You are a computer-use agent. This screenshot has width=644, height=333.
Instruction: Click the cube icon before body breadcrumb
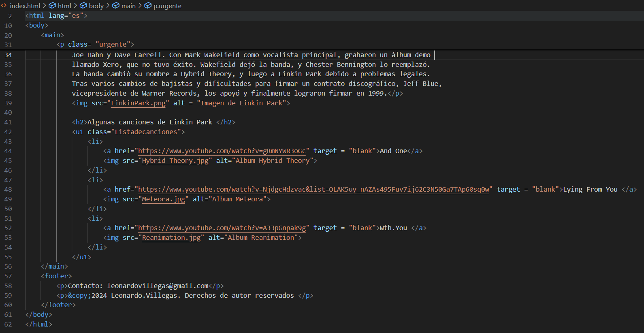(83, 6)
